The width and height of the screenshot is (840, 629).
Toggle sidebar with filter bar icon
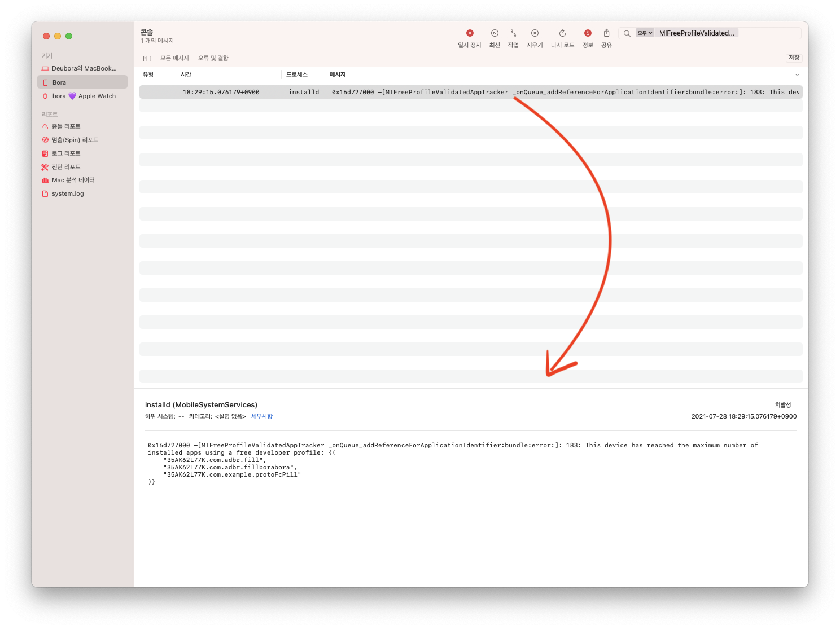pos(147,58)
